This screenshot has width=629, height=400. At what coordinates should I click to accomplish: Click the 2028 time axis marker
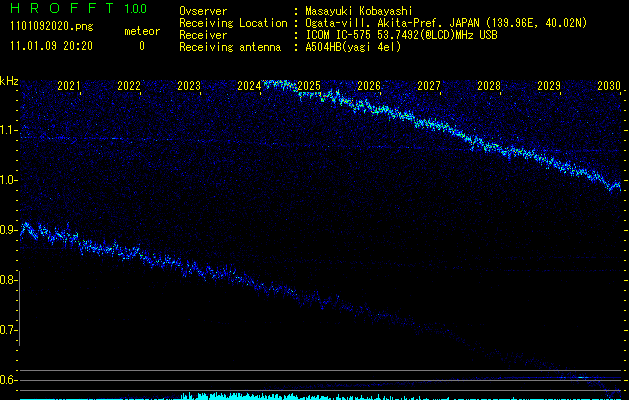coord(489,85)
